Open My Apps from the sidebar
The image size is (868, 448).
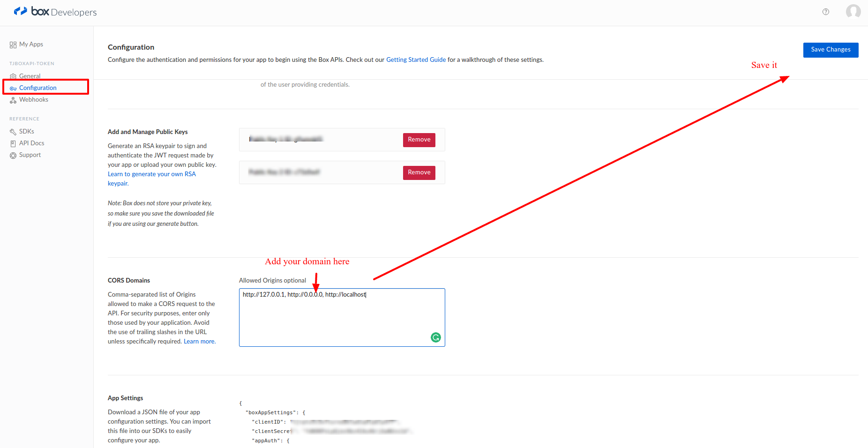tap(31, 45)
